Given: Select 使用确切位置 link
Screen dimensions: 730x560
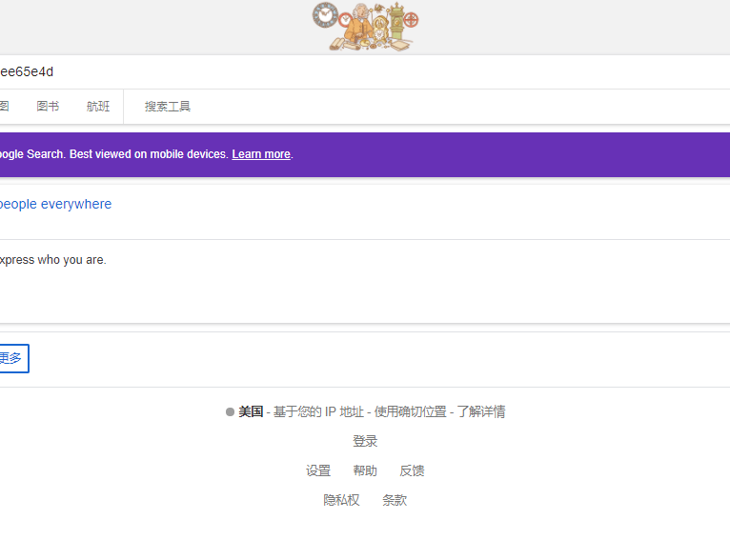Looking at the screenshot, I should 410,412.
